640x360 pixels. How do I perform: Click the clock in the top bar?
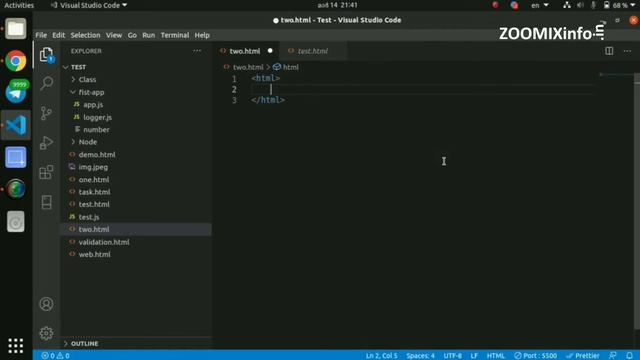point(337,5)
